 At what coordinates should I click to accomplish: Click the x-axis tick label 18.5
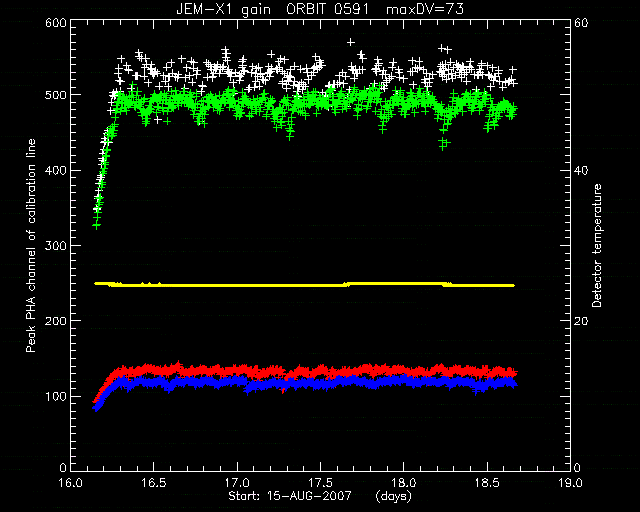click(x=487, y=483)
